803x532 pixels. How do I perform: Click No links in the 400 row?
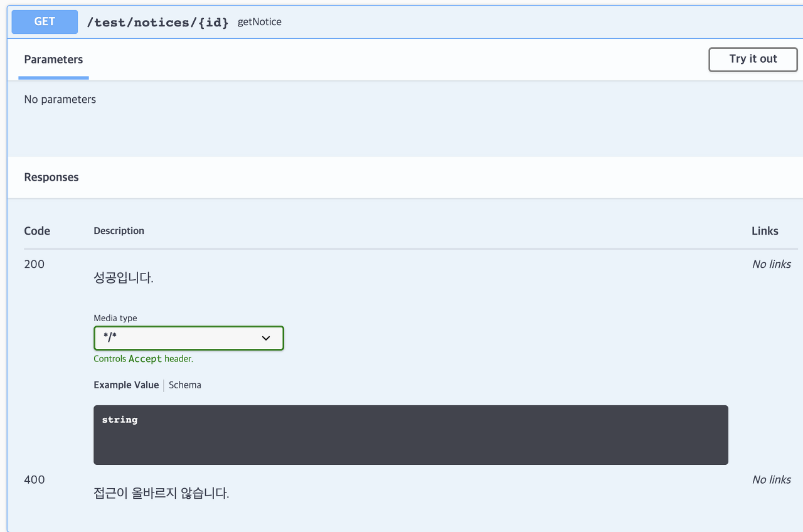[x=771, y=480]
